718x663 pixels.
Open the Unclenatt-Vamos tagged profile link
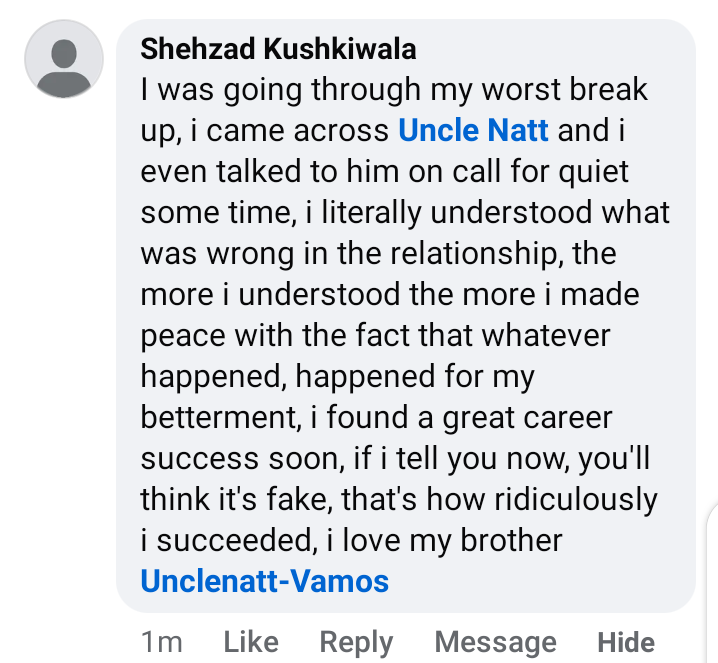265,581
